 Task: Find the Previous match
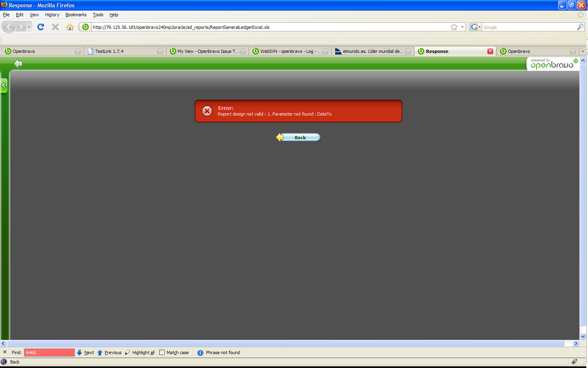pos(109,353)
